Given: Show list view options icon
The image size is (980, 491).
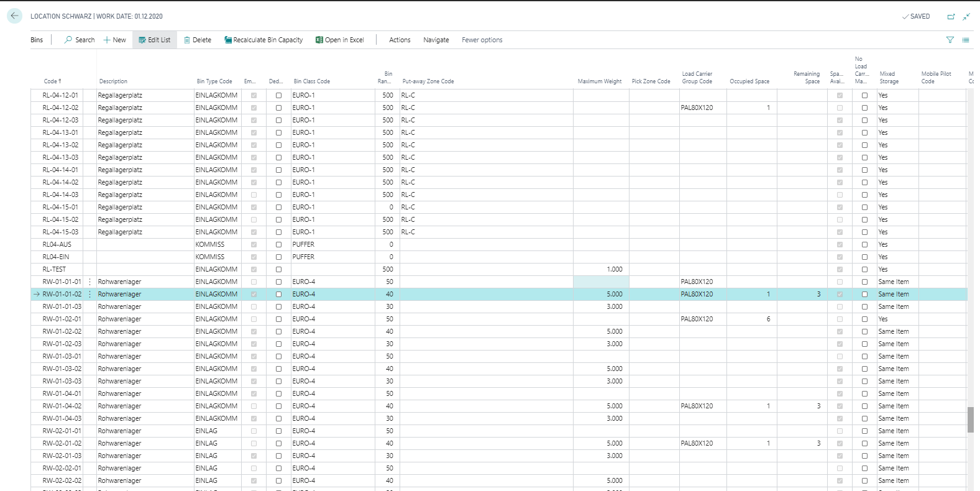Looking at the screenshot, I should (966, 40).
